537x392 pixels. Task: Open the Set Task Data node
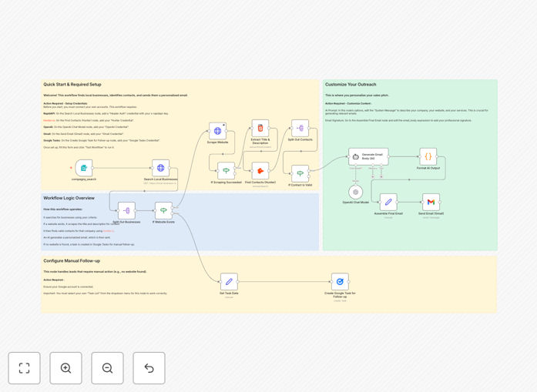tap(229, 282)
